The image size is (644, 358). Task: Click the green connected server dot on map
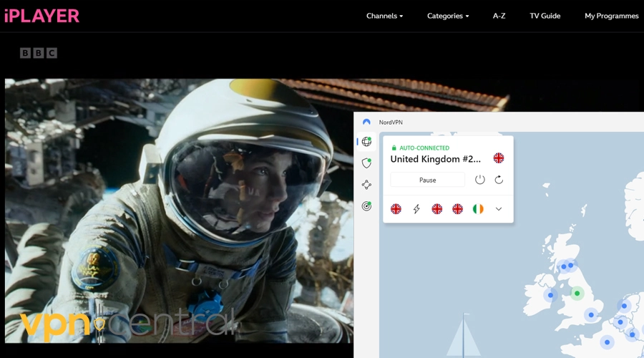(577, 294)
